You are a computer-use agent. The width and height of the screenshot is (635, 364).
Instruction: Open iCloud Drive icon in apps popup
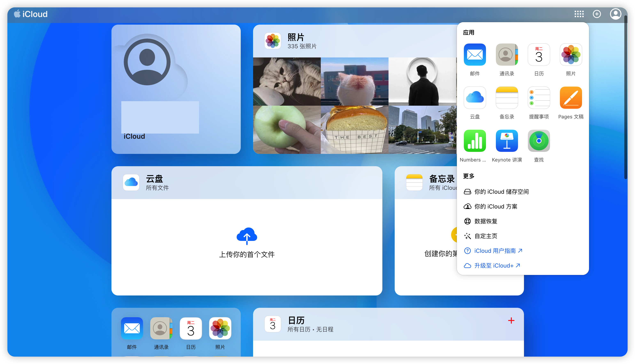(x=475, y=98)
